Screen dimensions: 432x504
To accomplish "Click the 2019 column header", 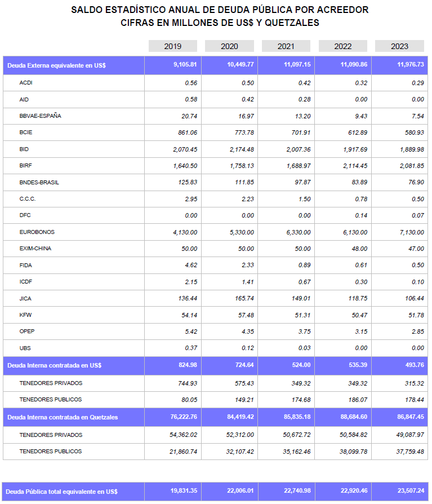I will click(x=173, y=46).
